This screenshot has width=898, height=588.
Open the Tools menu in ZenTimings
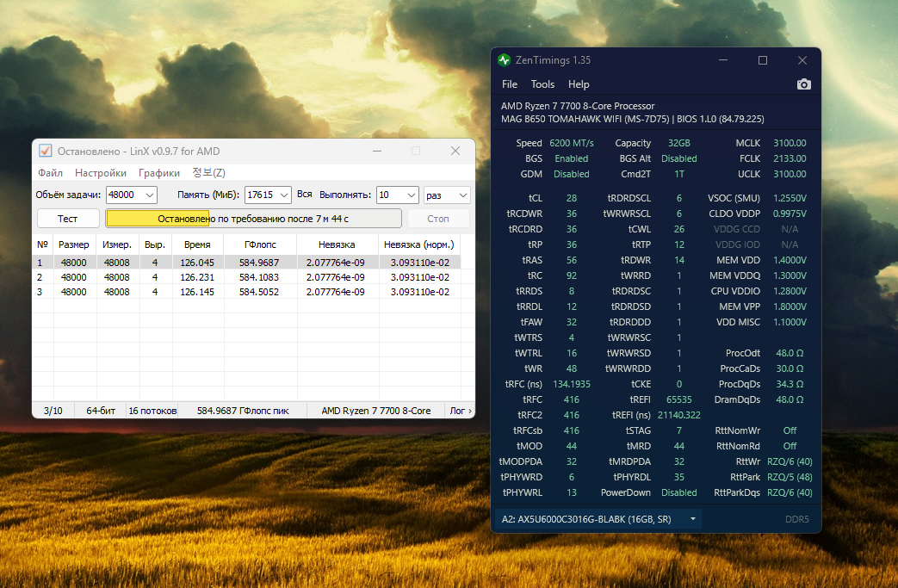click(542, 84)
